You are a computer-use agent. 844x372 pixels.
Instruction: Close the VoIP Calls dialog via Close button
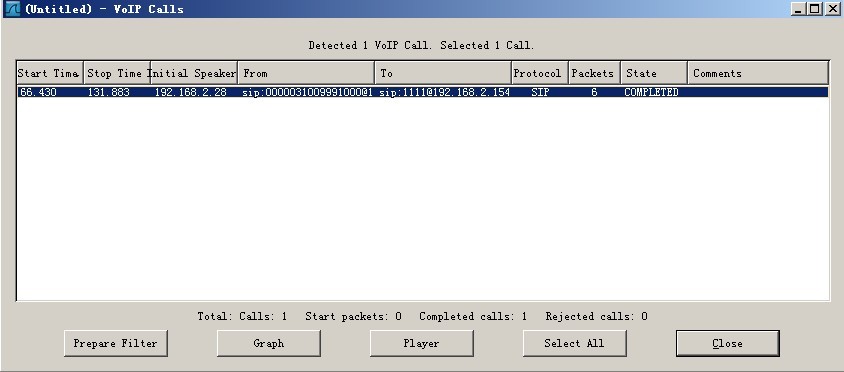click(728, 343)
